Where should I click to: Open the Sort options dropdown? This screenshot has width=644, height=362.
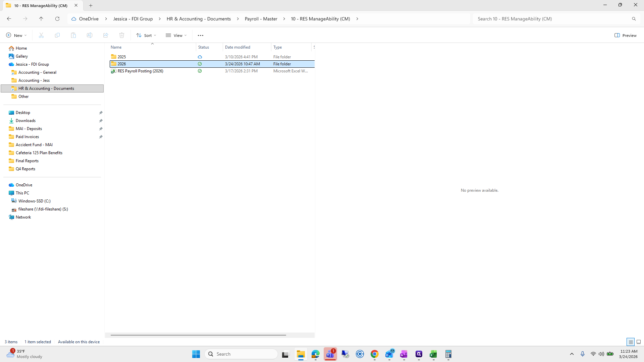146,35
